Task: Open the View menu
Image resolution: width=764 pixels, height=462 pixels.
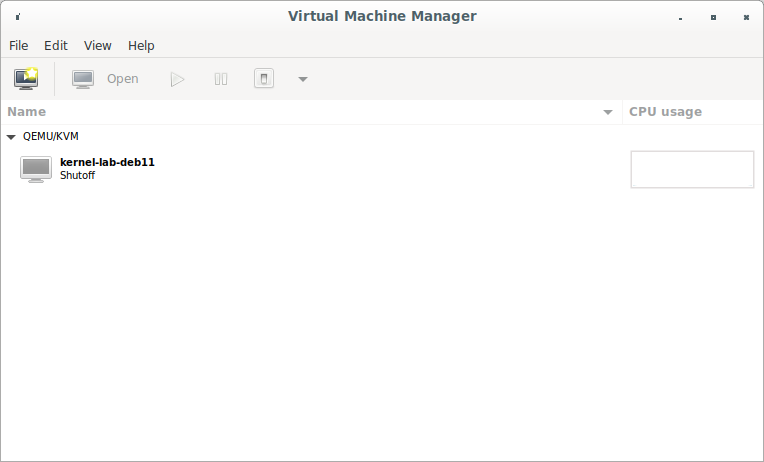Action: pos(97,45)
